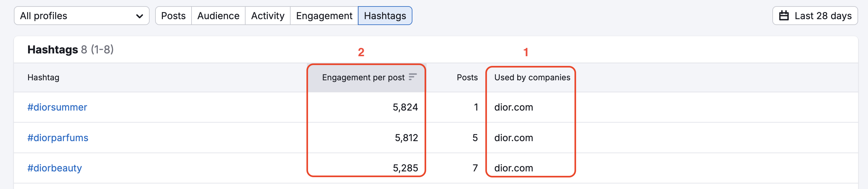Click the Hashtags 8 (1-8) table title
This screenshot has width=868, height=189.
coord(70,50)
